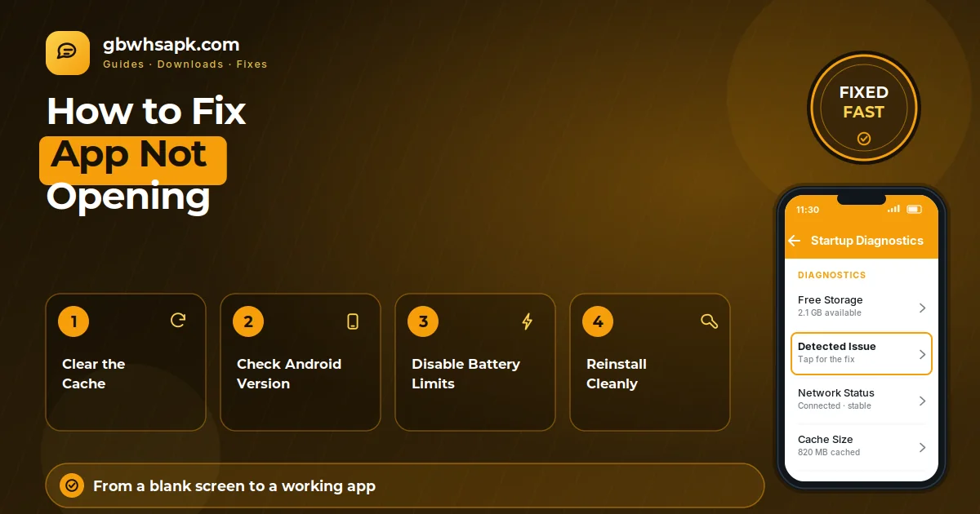The width and height of the screenshot is (980, 514).
Task: Click the How to Fix heading
Action: tap(146, 112)
